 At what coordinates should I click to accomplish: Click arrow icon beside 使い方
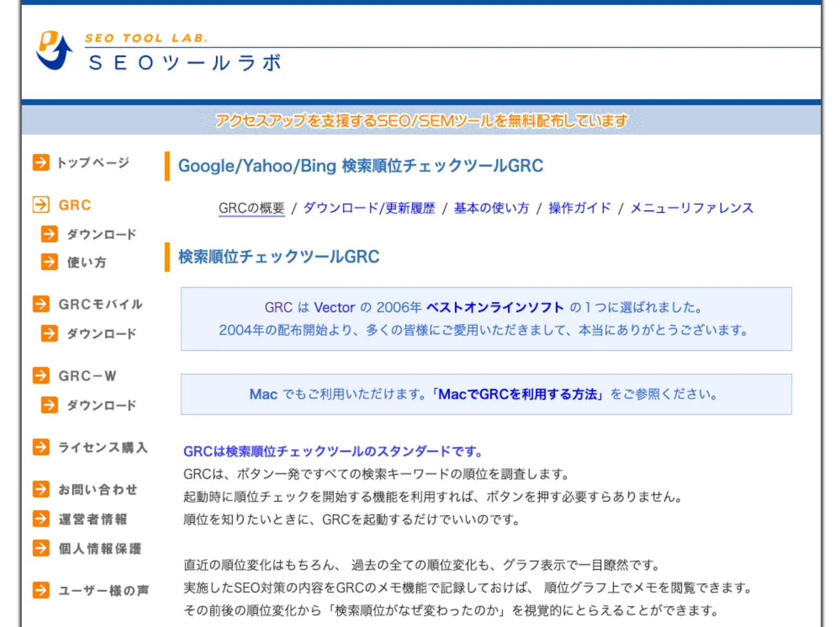coord(49,262)
